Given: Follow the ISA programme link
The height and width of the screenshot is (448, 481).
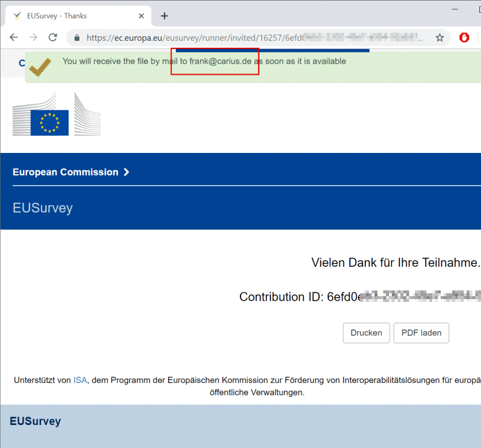Looking at the screenshot, I should tap(80, 380).
